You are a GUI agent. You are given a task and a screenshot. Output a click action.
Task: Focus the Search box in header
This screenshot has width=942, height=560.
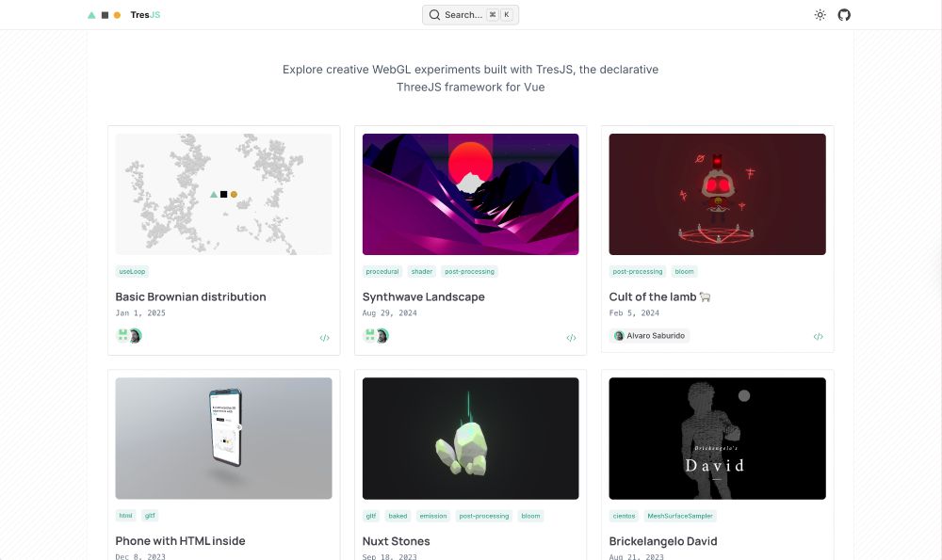point(470,15)
